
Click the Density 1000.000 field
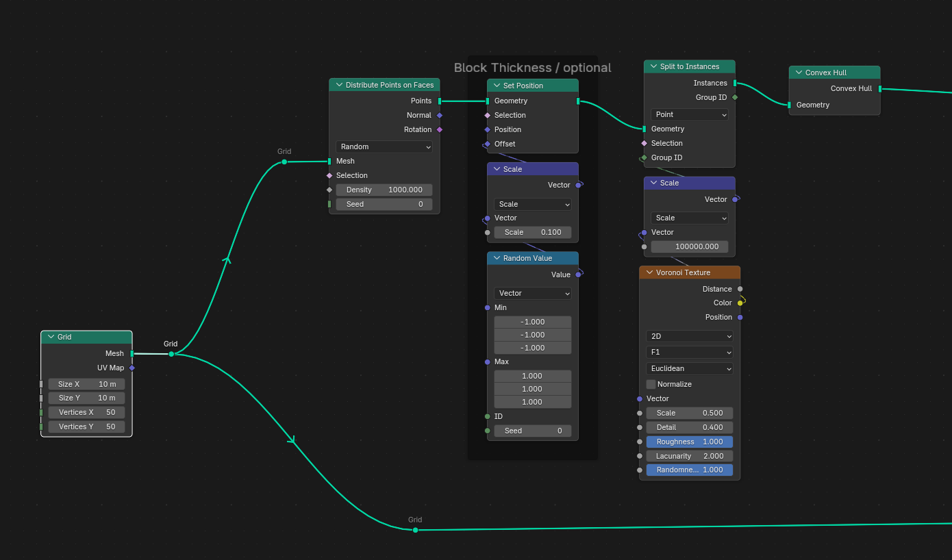coord(384,190)
